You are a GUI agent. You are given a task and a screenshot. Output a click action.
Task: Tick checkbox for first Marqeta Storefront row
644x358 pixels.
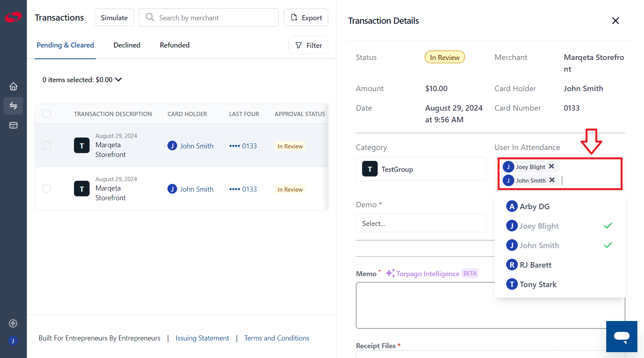(47, 145)
